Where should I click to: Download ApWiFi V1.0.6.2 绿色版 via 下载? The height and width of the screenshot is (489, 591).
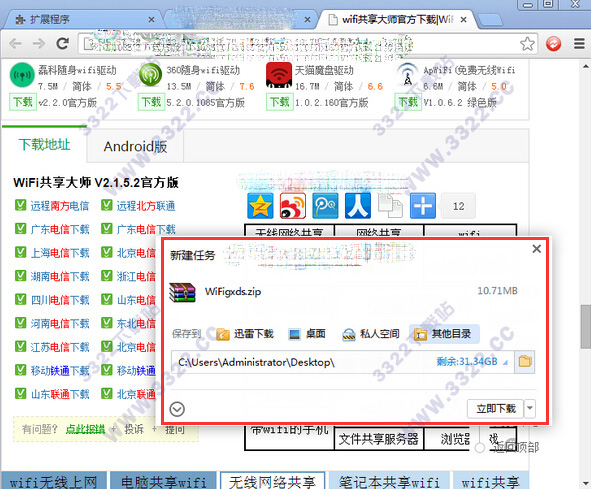[x=408, y=102]
